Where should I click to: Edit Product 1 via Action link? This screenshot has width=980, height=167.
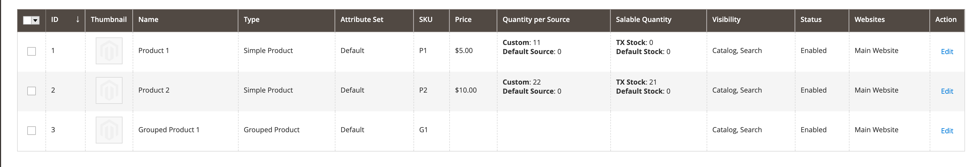click(x=947, y=52)
